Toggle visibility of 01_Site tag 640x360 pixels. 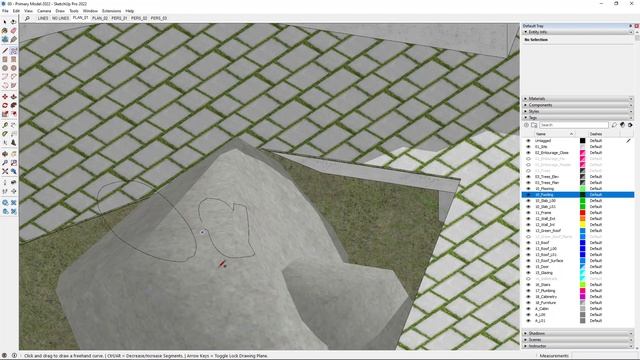tap(528, 147)
